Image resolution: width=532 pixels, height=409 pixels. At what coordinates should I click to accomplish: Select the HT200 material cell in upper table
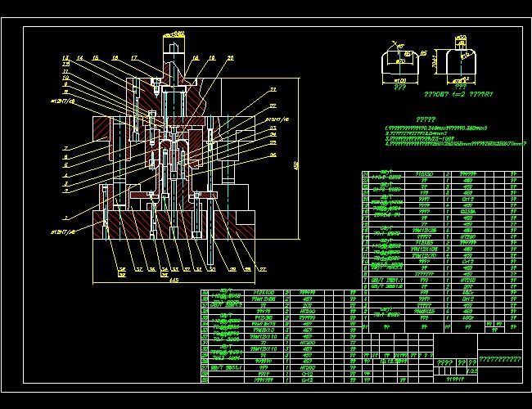(x=469, y=236)
